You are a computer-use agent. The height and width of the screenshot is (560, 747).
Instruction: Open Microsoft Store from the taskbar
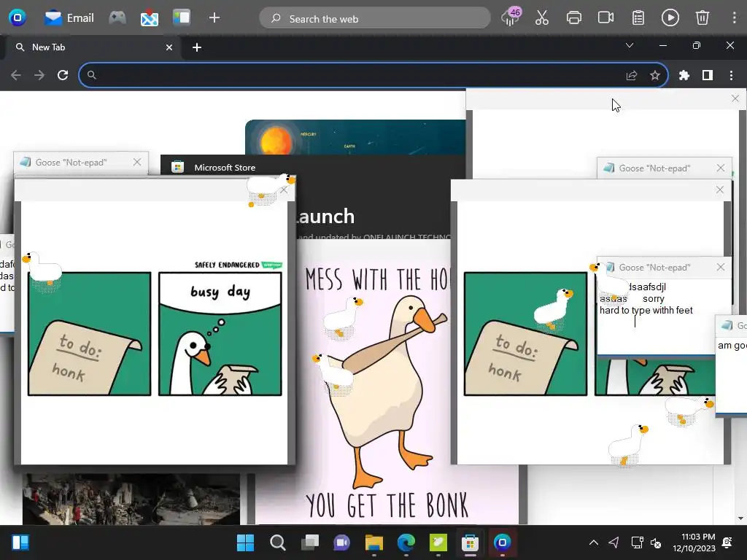(470, 542)
